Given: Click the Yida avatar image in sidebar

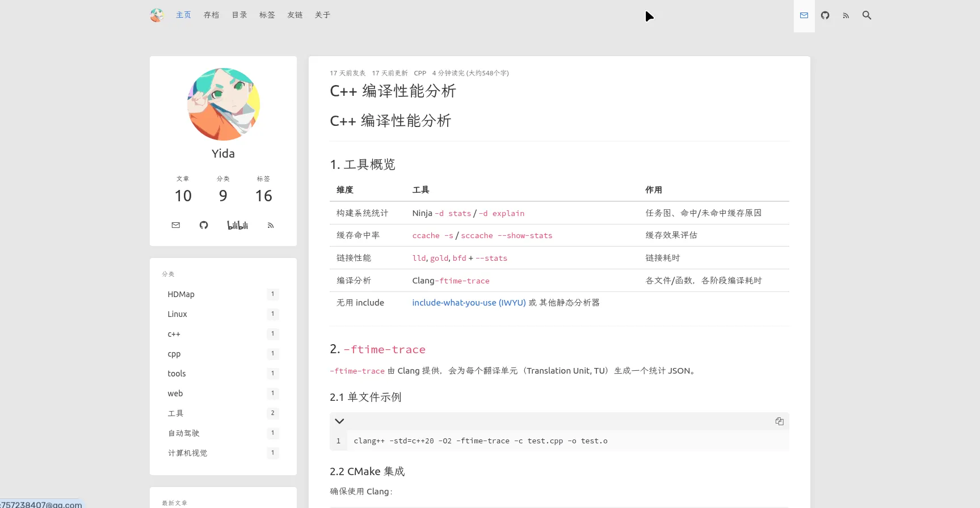Looking at the screenshot, I should point(224,104).
